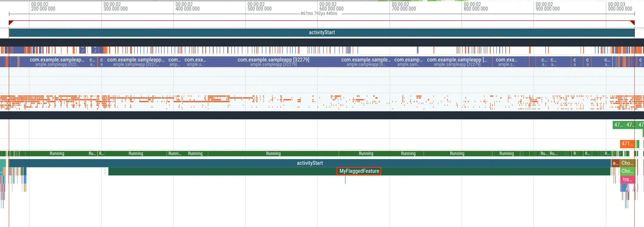
Task: Click the top activityStart span bar
Action: [322, 32]
